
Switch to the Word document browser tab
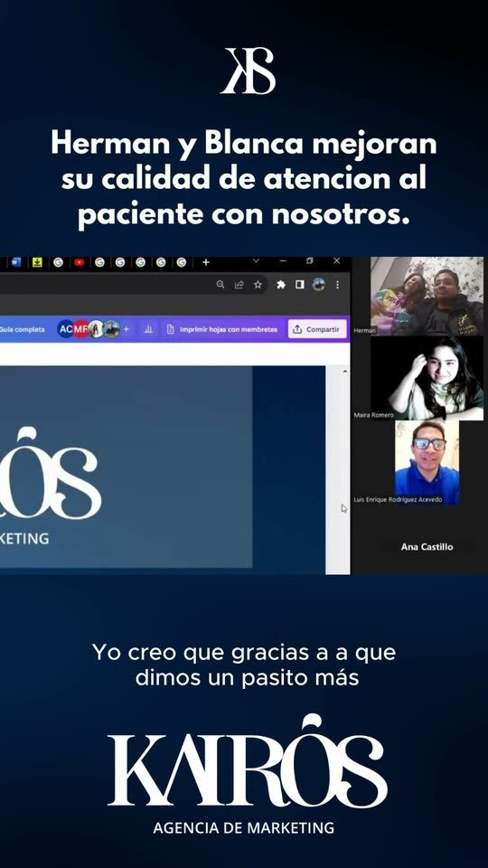click(16, 262)
